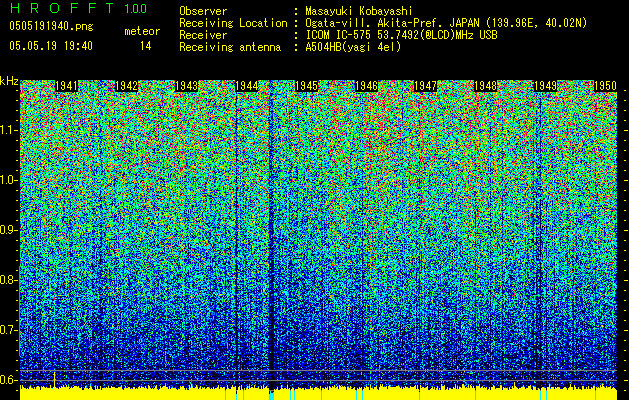
Task: Click the 0.8 frequency axis label
Action: [x=8, y=280]
